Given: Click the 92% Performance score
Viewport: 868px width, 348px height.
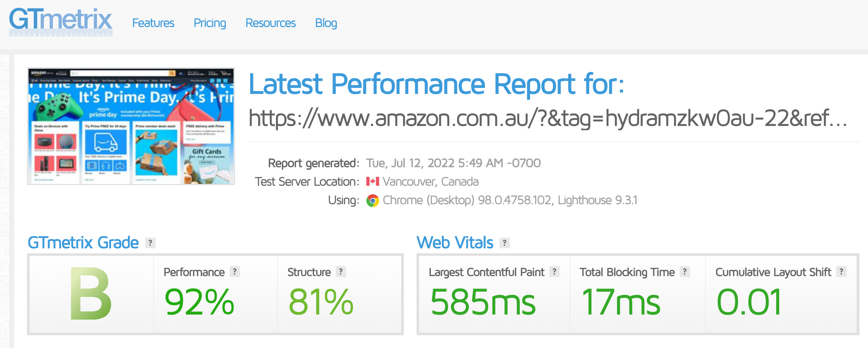Looking at the screenshot, I should [x=199, y=302].
